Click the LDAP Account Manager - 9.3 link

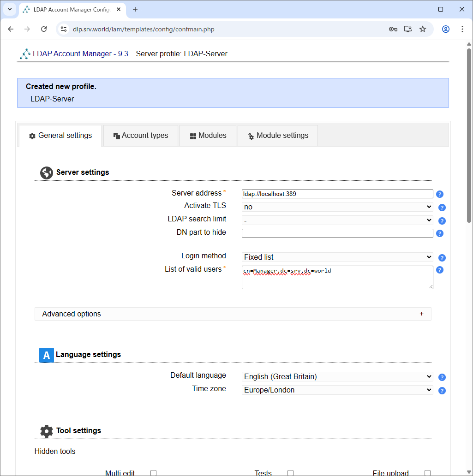pyautogui.click(x=80, y=54)
